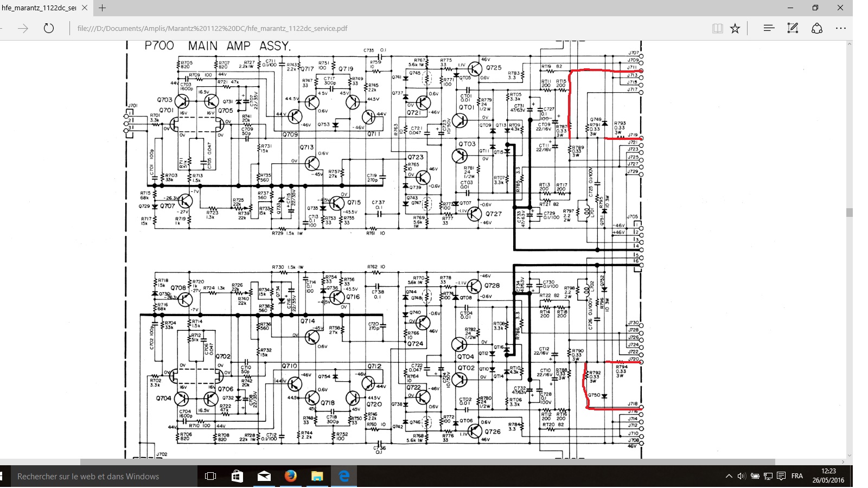Click label Q710 in lower amp
868x488 pixels.
coord(290,366)
